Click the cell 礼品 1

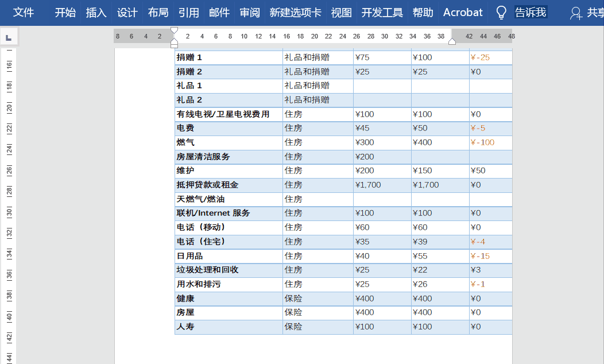[x=229, y=86]
